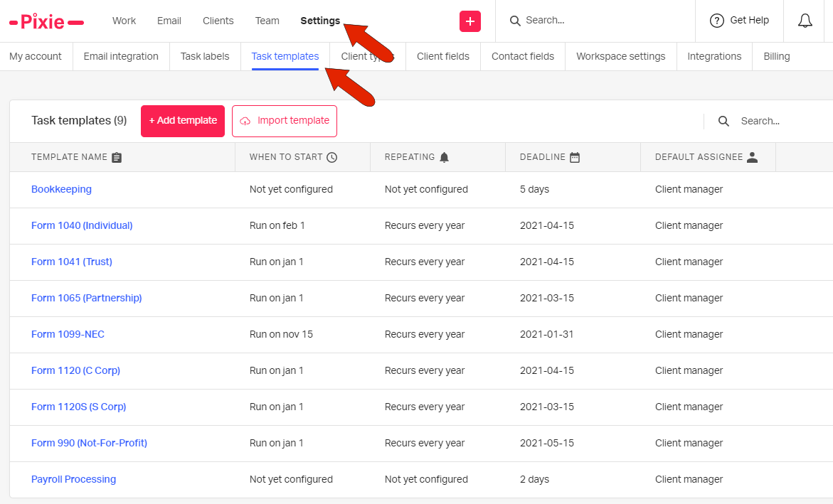Click 'Run on nov 15' in Form 1099-NEC row
This screenshot has height=504, width=833.
[x=281, y=334]
